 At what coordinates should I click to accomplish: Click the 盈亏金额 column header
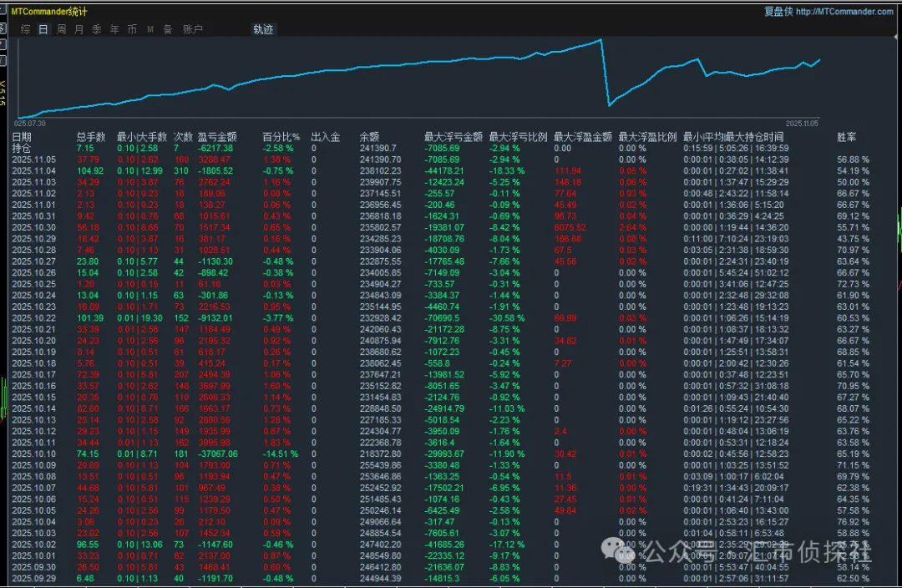216,137
